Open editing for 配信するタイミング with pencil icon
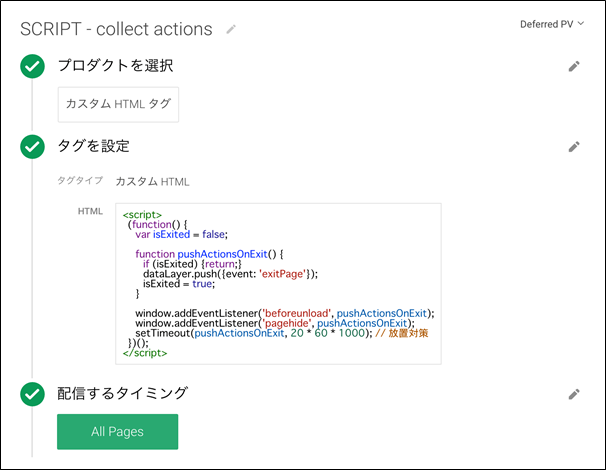 [573, 395]
